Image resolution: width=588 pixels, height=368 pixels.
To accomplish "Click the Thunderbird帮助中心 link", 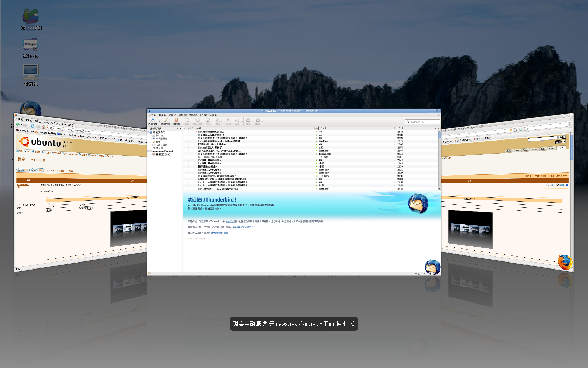I will pyautogui.click(x=242, y=227).
